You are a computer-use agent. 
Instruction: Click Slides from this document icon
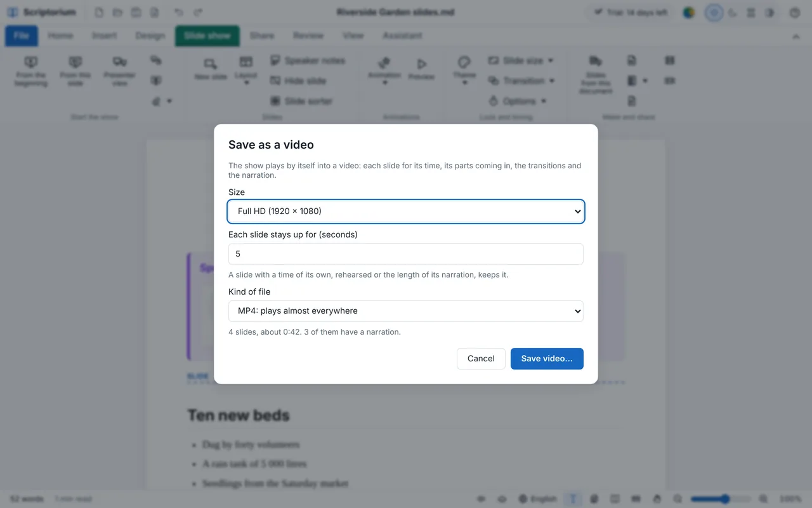tap(596, 74)
